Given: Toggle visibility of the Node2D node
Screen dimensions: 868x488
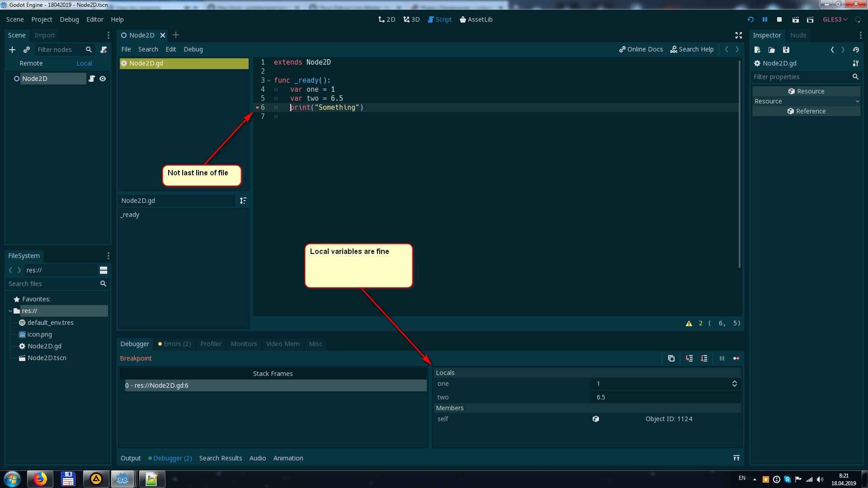Looking at the screenshot, I should pos(103,79).
